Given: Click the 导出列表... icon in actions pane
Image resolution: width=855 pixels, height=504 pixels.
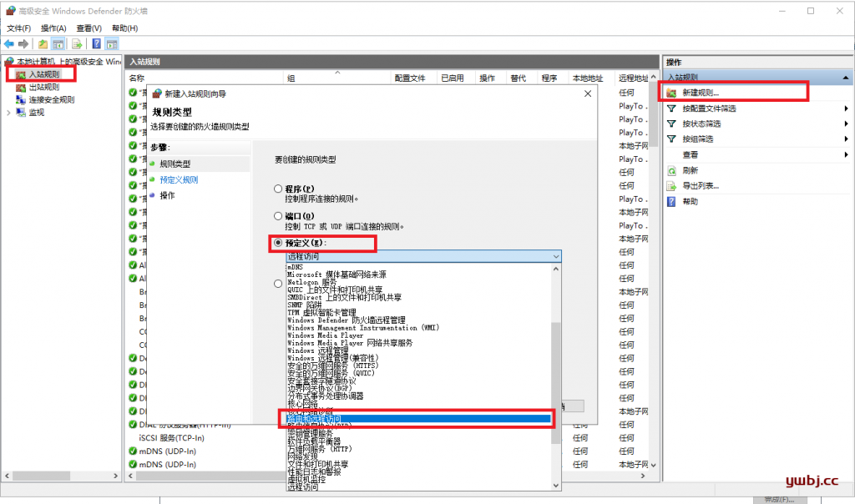Looking at the screenshot, I should 671,186.
